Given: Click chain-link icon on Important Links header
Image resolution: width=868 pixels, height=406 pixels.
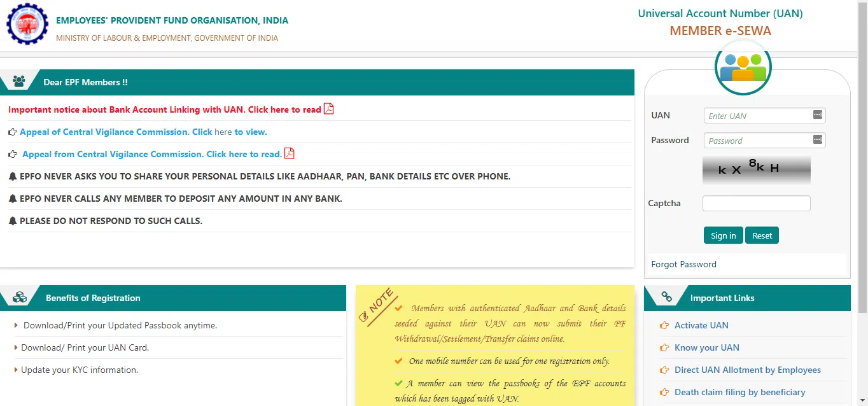Looking at the screenshot, I should tap(666, 295).
